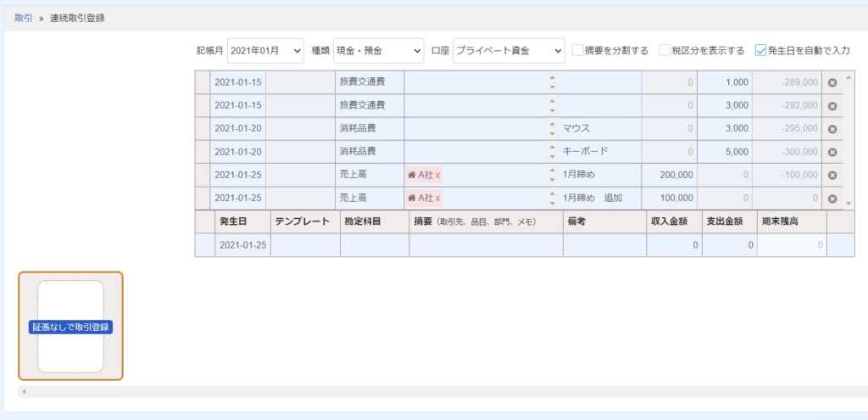The height and width of the screenshot is (420, 868).
Task: Delete the 1月締め 追加 row
Action: click(832, 199)
